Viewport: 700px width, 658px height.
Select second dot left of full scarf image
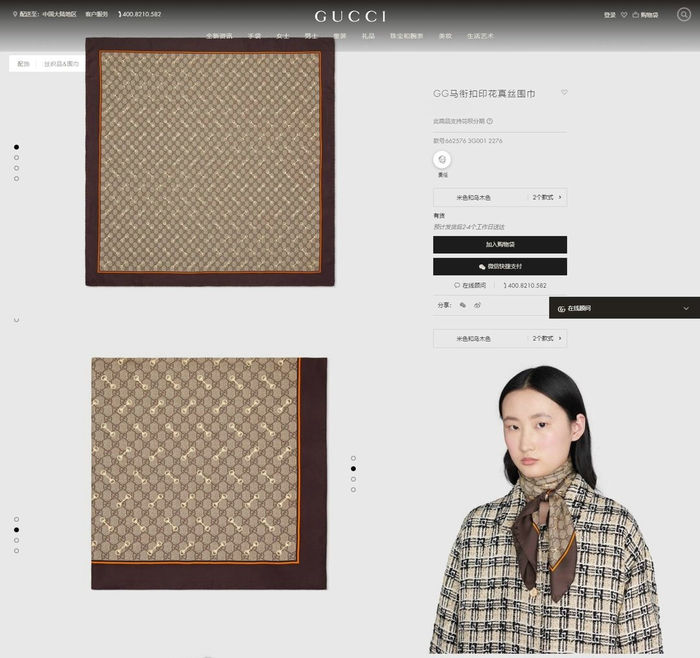point(17,158)
